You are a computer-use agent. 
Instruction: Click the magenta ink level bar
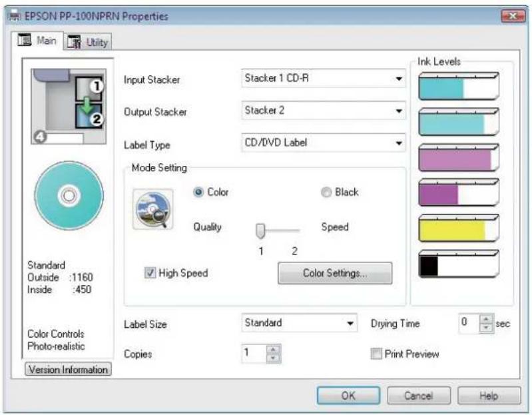(459, 193)
